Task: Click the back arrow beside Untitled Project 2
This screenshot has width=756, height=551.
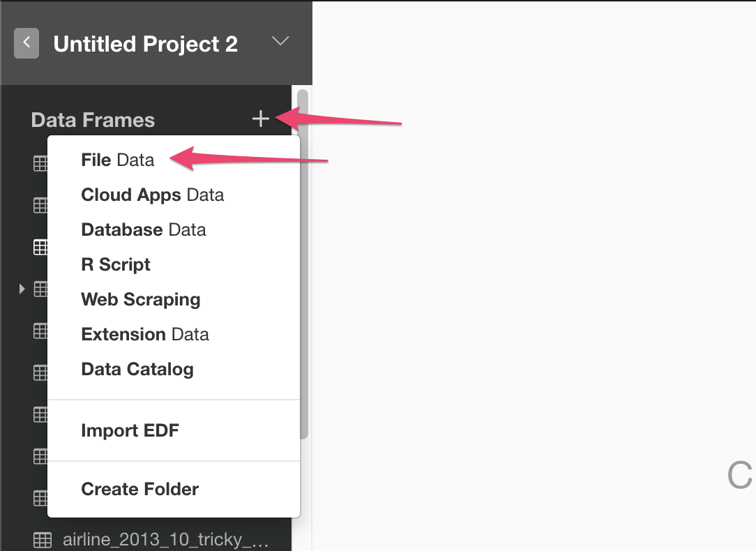Action: click(x=27, y=43)
